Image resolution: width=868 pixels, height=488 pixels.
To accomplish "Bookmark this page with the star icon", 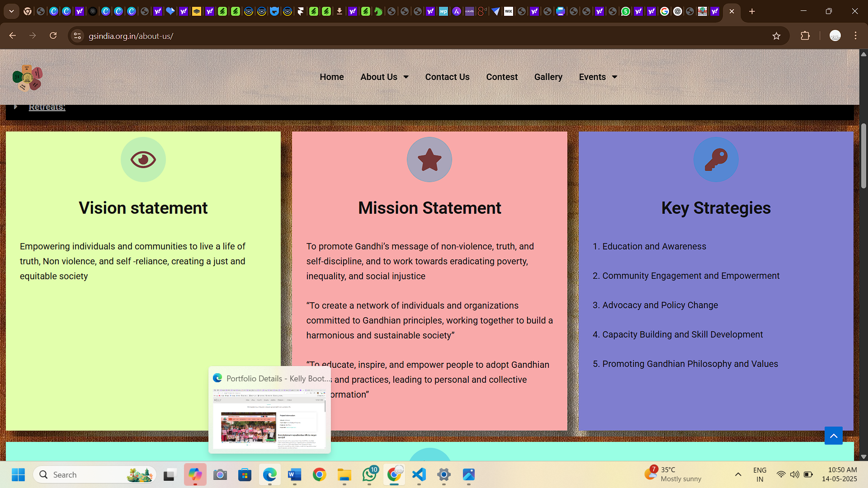I will tap(776, 36).
